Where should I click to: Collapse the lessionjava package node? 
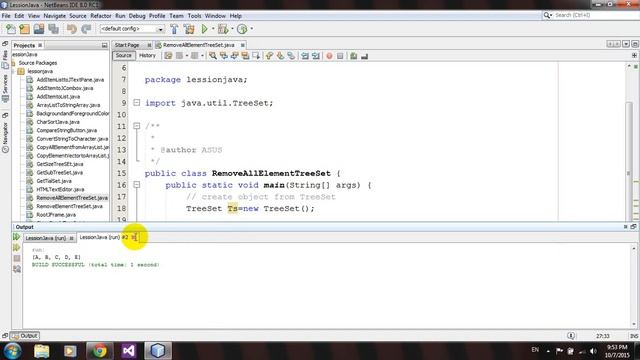coord(14,71)
